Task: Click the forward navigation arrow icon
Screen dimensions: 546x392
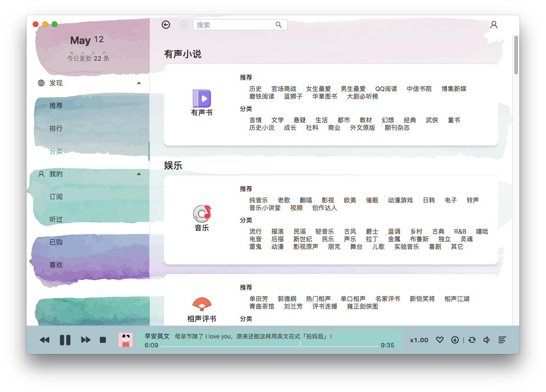Action: click(184, 25)
